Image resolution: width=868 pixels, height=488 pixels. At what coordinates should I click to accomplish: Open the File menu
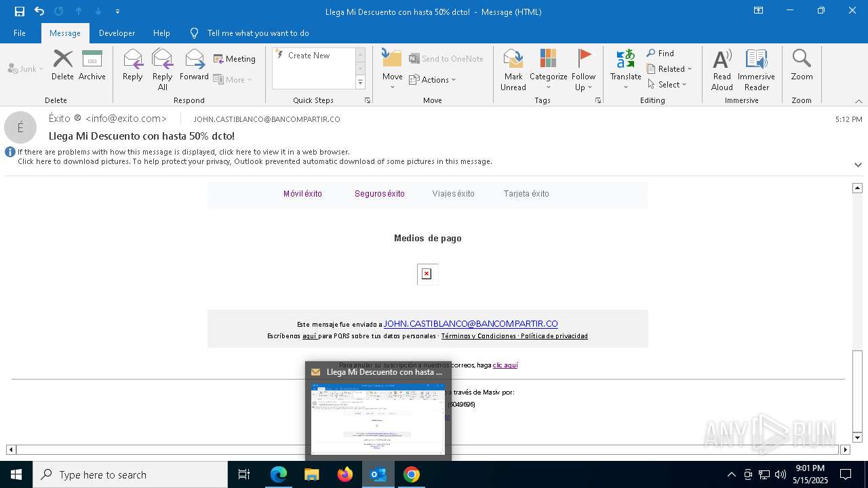[20, 33]
